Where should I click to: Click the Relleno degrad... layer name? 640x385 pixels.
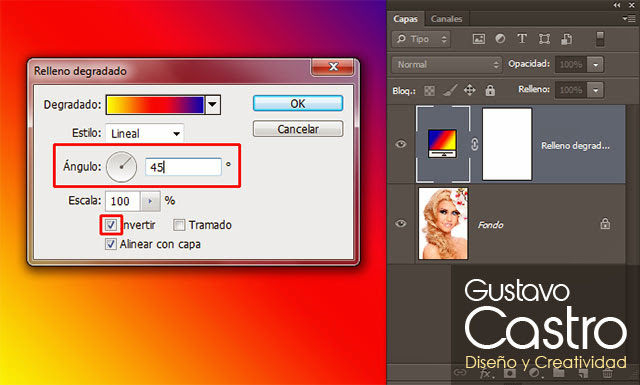[575, 146]
